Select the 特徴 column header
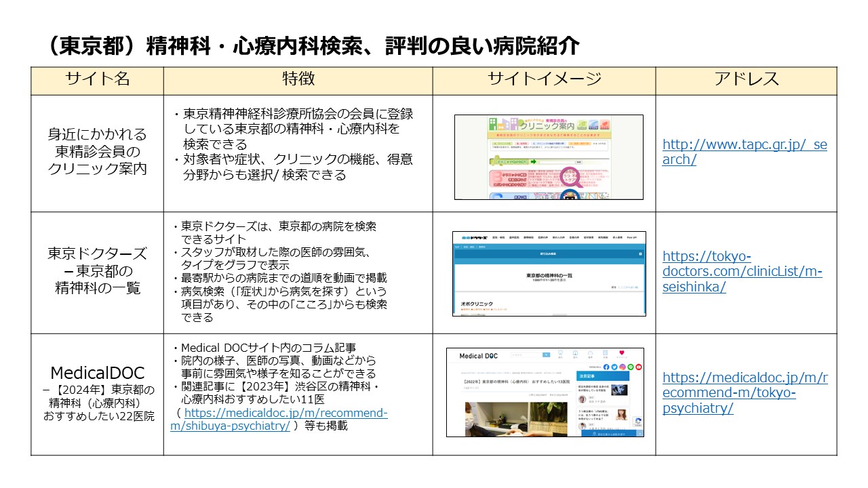868x488 pixels. tap(298, 80)
